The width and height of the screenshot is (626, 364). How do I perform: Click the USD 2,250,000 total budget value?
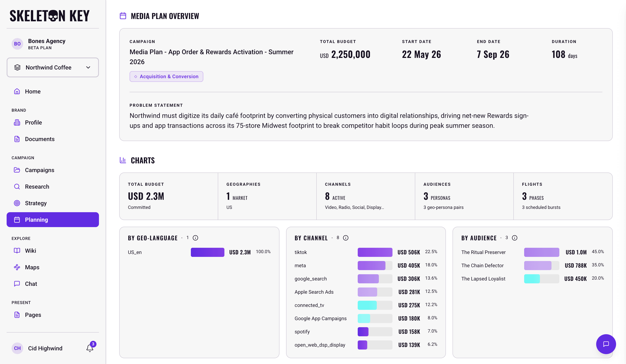click(345, 55)
